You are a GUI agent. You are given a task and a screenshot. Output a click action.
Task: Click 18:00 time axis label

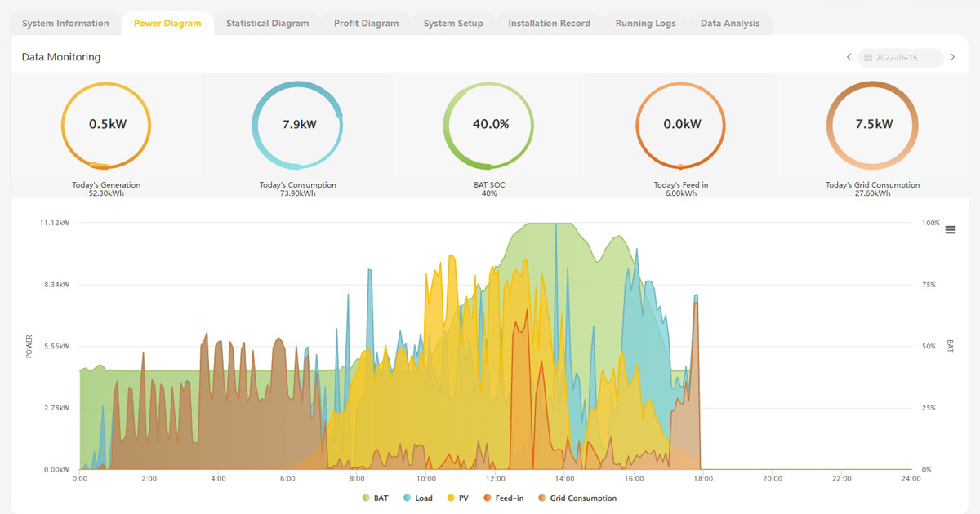point(703,479)
